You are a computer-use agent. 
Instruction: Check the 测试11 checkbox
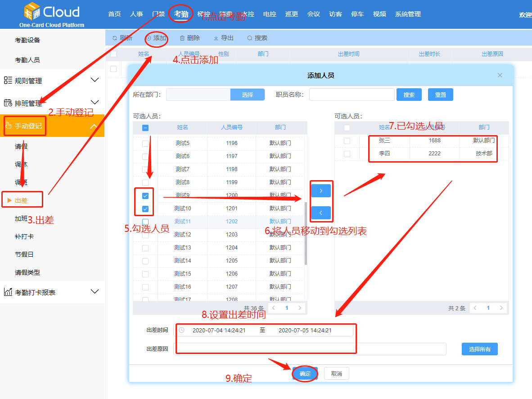pos(145,222)
